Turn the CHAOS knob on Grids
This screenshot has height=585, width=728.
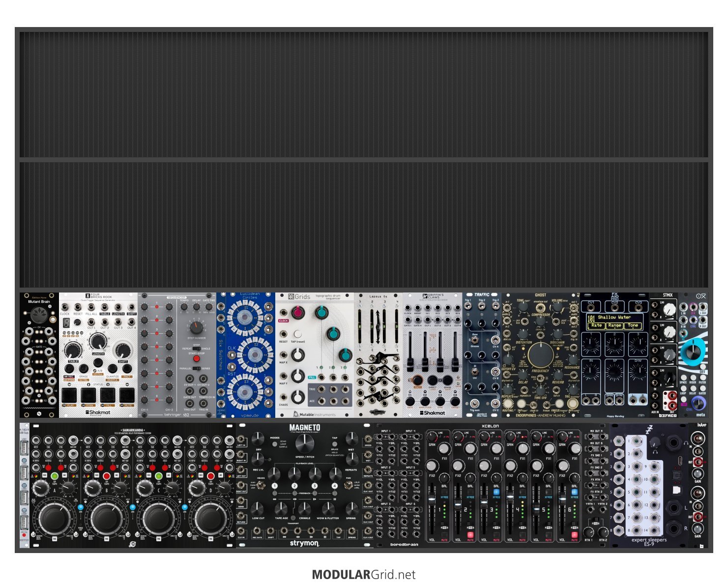pos(297,397)
